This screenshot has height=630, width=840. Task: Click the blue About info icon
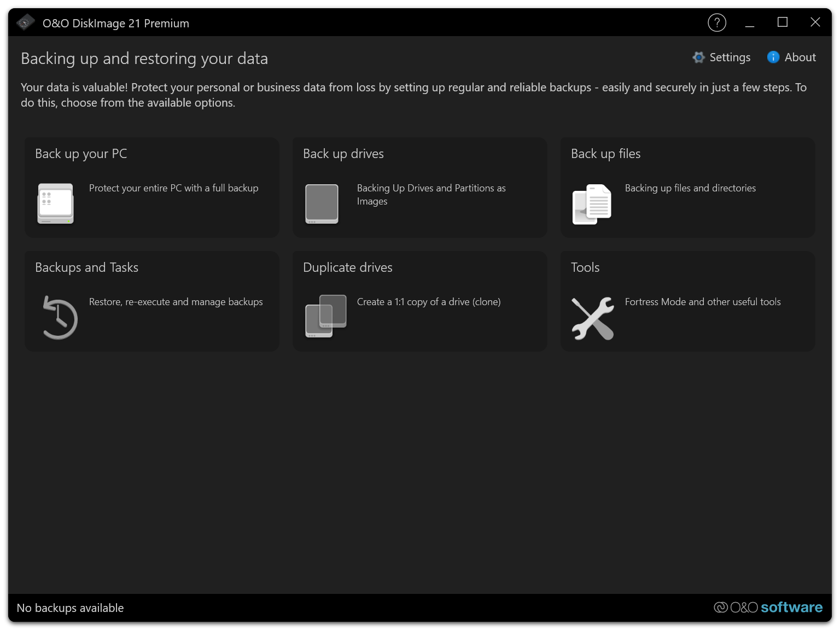click(773, 57)
